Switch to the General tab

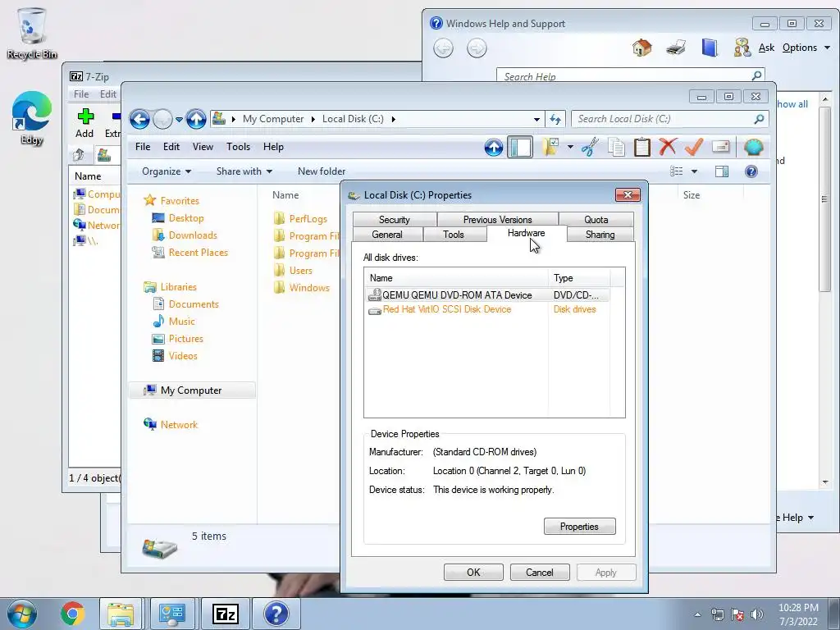pos(387,234)
